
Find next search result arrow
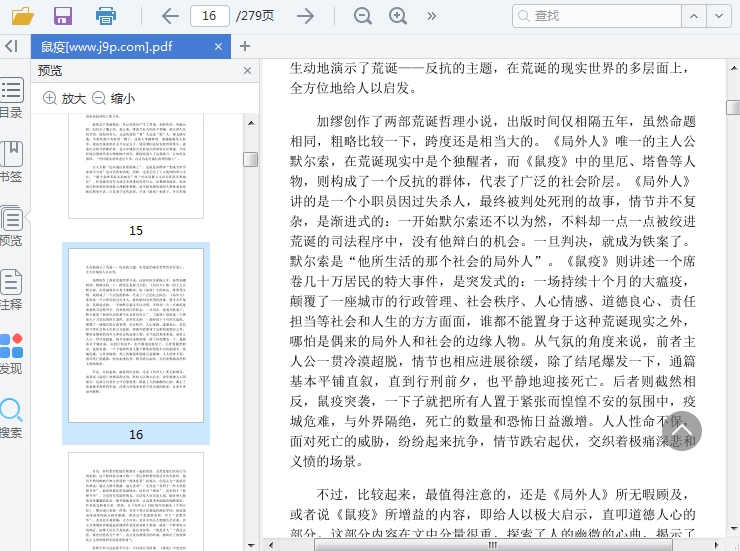pyautogui.click(x=719, y=16)
